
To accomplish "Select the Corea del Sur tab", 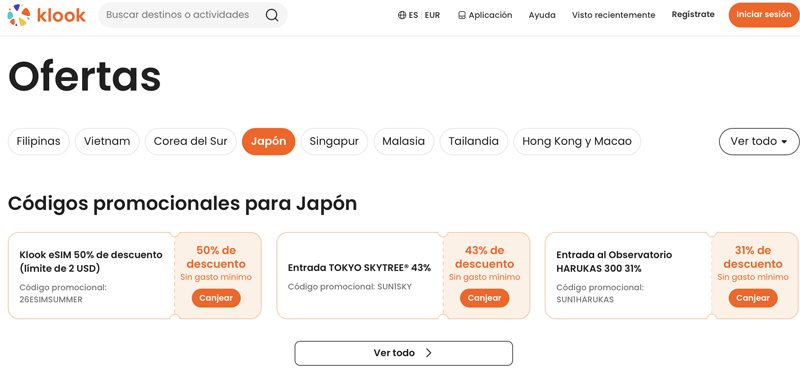I will pyautogui.click(x=191, y=141).
